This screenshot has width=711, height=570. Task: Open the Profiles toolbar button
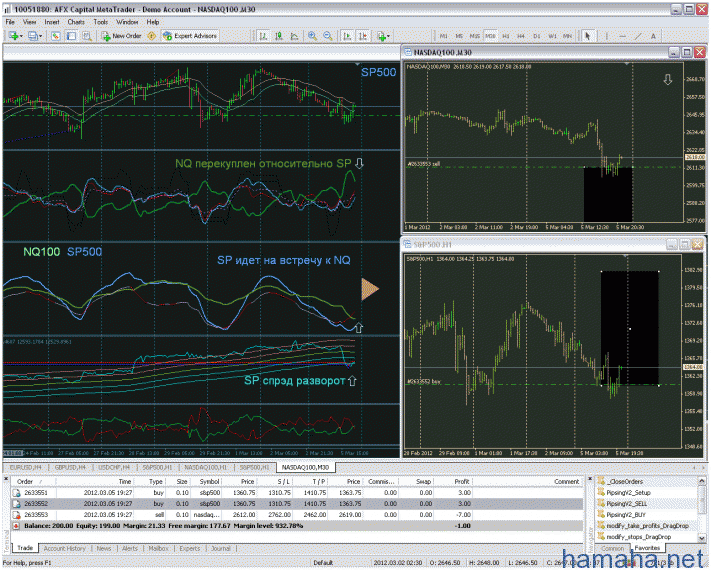[x=33, y=36]
